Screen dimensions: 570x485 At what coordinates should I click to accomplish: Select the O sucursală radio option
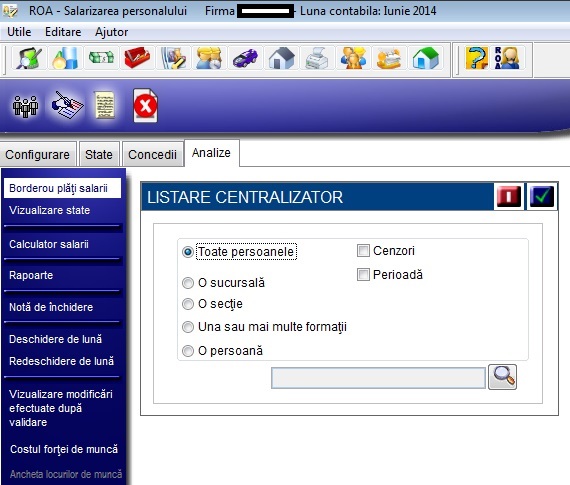188,283
